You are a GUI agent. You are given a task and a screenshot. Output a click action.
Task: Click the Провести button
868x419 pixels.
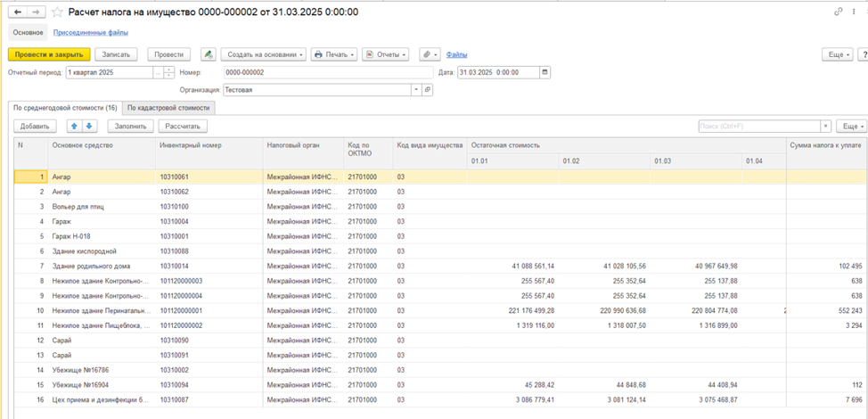coord(168,54)
